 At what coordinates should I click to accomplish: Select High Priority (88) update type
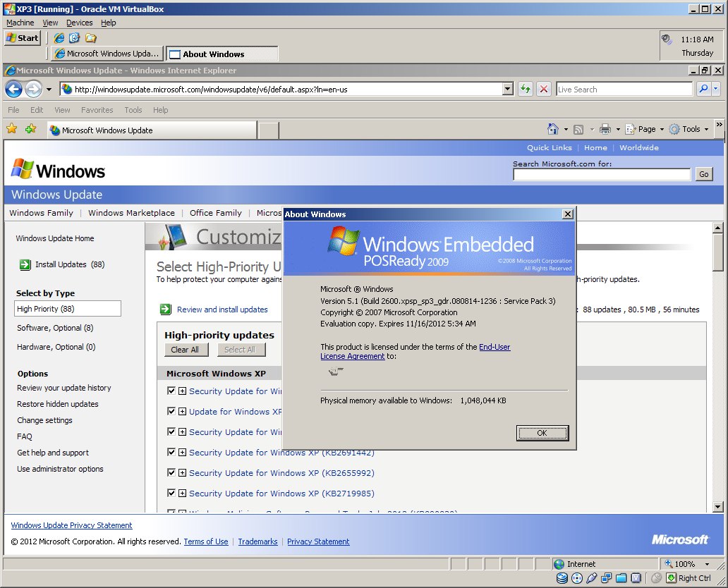click(x=68, y=309)
